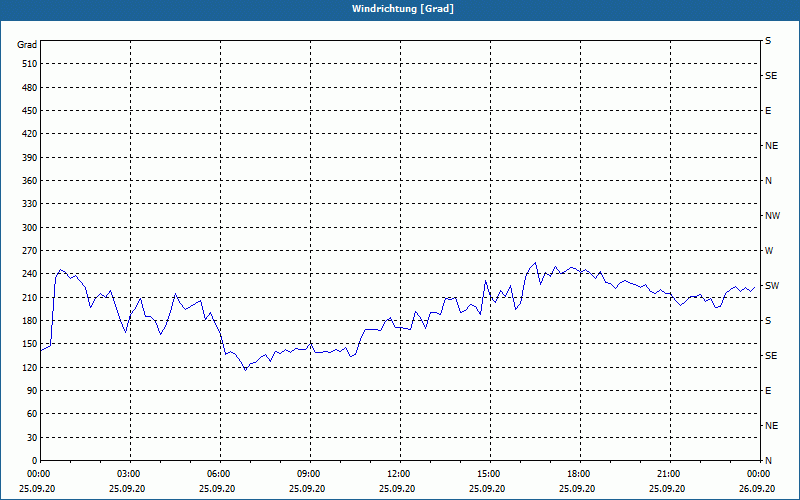
Task: Pick the 390 y-axis value
Action: pyautogui.click(x=30, y=158)
